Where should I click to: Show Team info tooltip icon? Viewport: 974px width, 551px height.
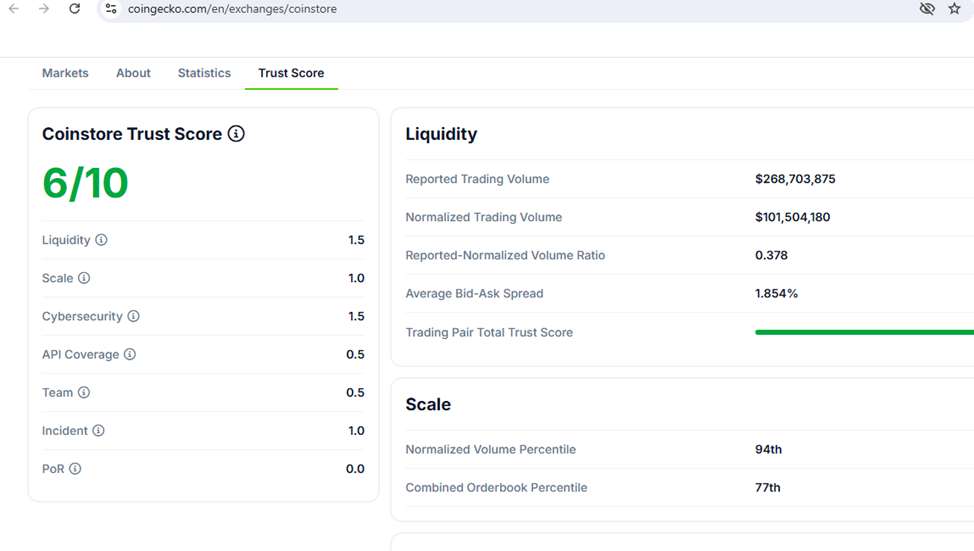84,393
